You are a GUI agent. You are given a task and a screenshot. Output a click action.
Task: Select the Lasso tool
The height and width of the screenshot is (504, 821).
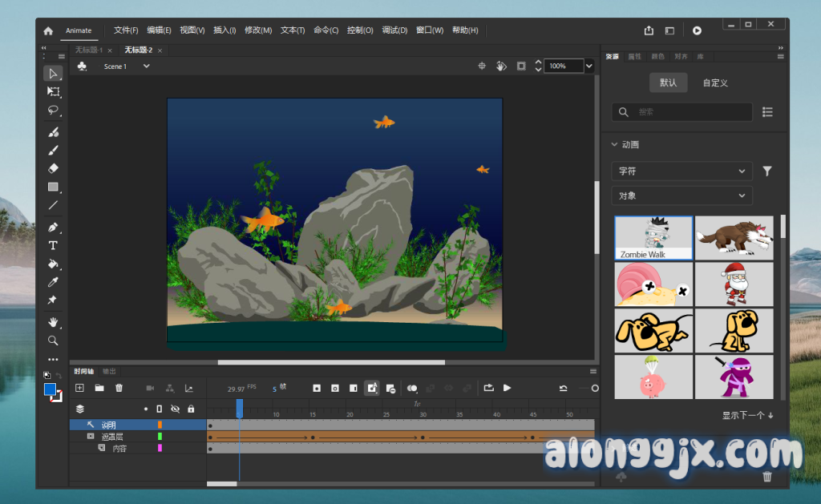click(x=53, y=111)
